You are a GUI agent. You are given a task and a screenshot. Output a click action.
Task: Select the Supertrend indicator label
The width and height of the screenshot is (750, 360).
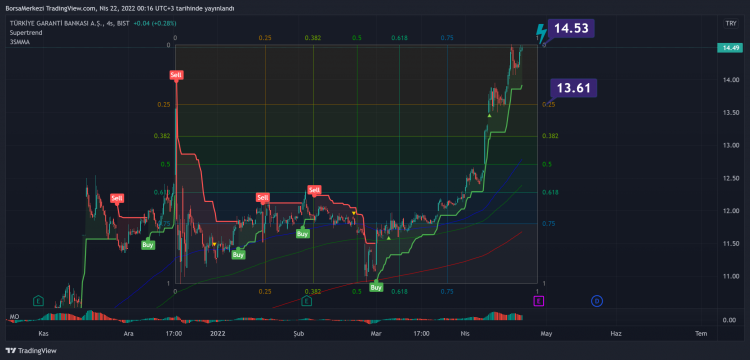26,33
